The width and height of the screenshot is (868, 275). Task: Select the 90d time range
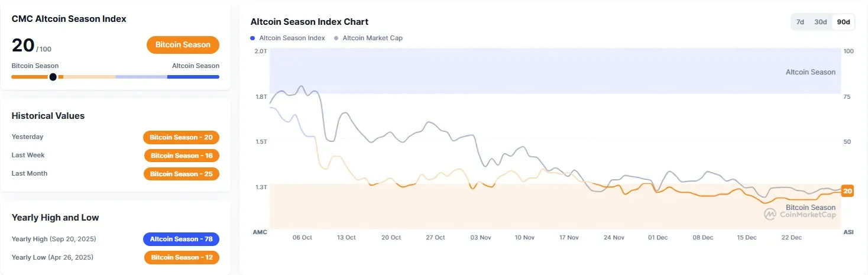point(843,22)
